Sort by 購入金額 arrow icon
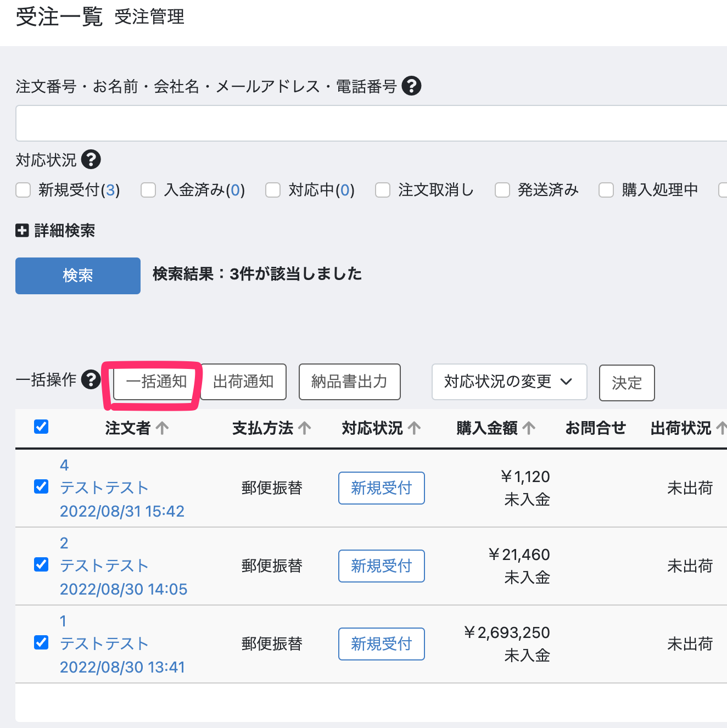The image size is (727, 728). click(x=529, y=428)
